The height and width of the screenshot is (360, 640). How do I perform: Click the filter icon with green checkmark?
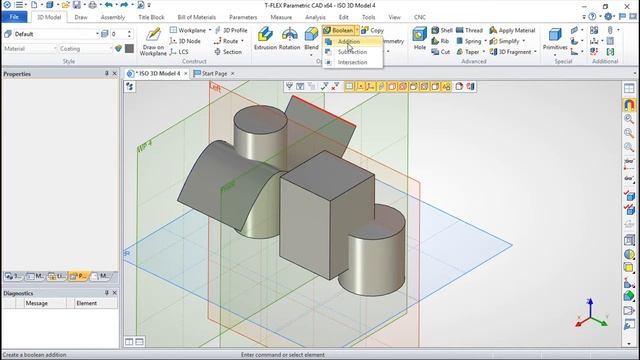(324, 86)
